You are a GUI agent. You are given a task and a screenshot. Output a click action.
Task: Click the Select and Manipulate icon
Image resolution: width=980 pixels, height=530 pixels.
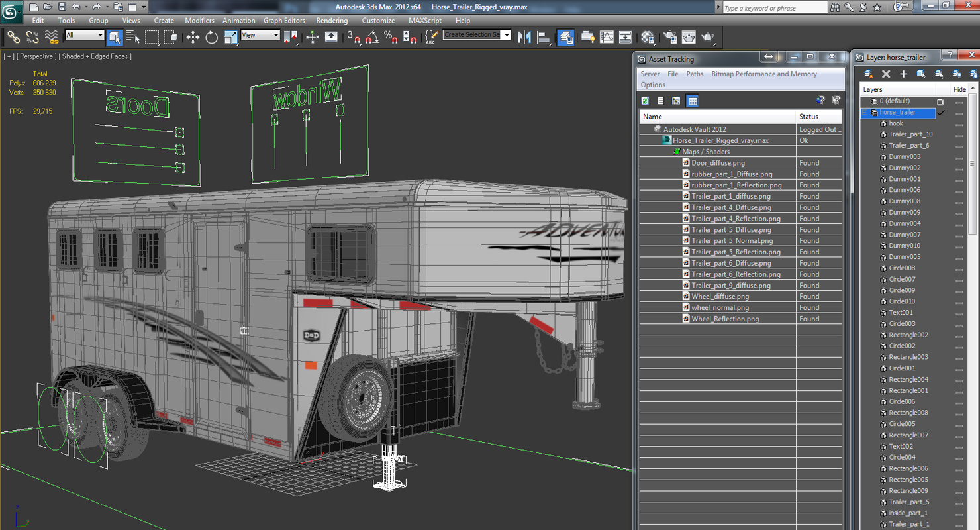313,37
